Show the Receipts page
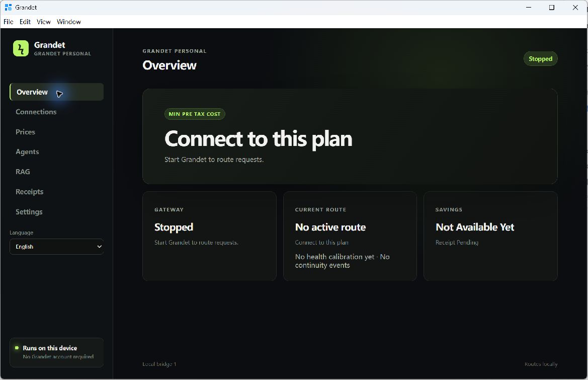 tap(29, 192)
